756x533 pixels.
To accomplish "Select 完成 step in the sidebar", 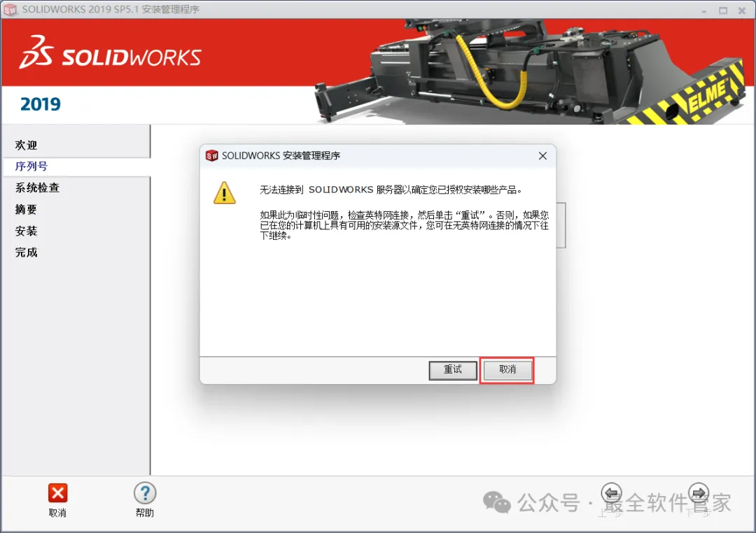I will pyautogui.click(x=26, y=252).
